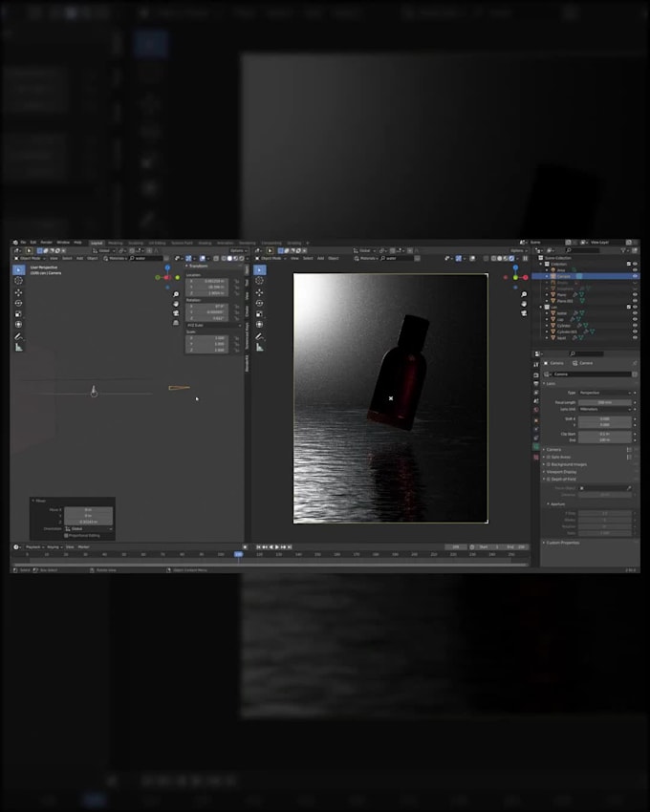This screenshot has height=812, width=650.
Task: Select the Rotate tool in left viewport
Action: point(18,303)
